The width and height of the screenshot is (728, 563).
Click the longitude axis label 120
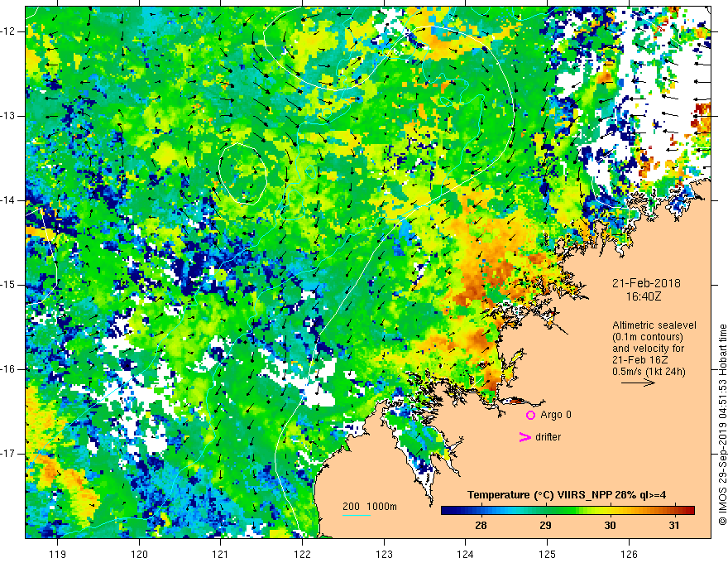point(139,554)
